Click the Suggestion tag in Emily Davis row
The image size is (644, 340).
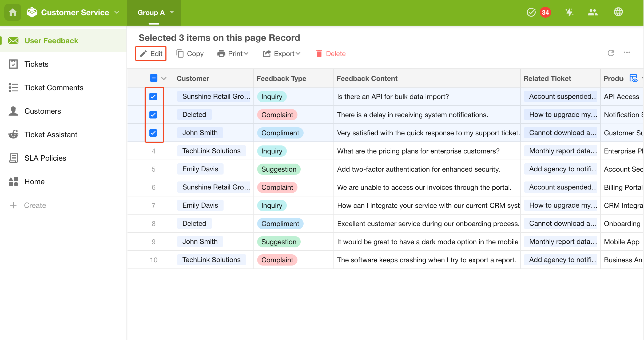[279, 169]
